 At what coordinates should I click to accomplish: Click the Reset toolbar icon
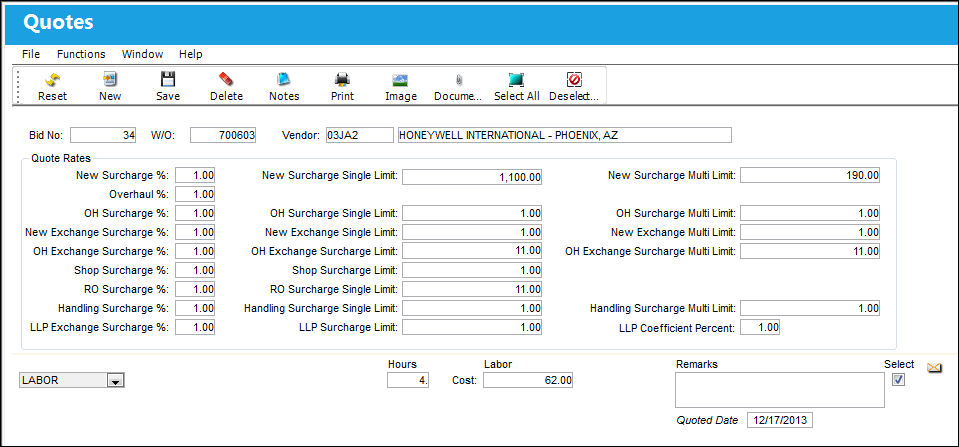(52, 79)
